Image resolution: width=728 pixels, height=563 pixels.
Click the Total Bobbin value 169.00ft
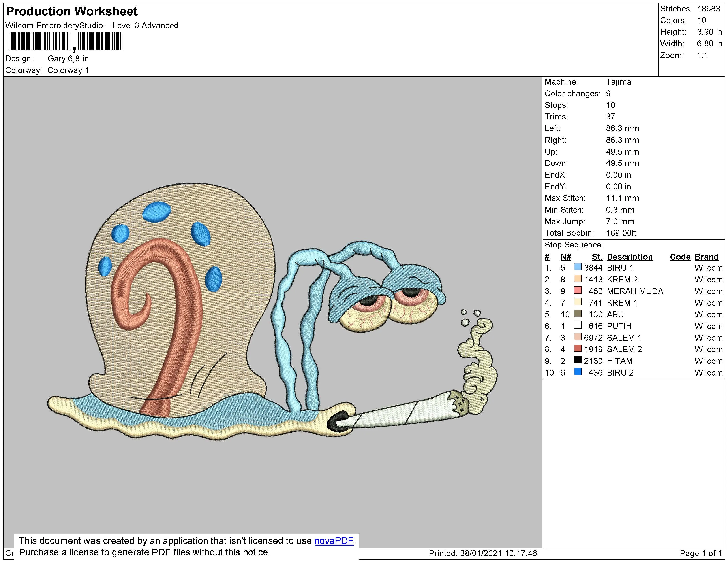click(x=621, y=233)
